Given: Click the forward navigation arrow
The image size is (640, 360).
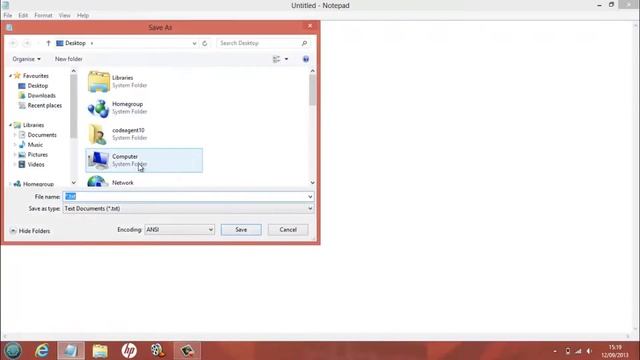Looking at the screenshot, I should [27, 43].
